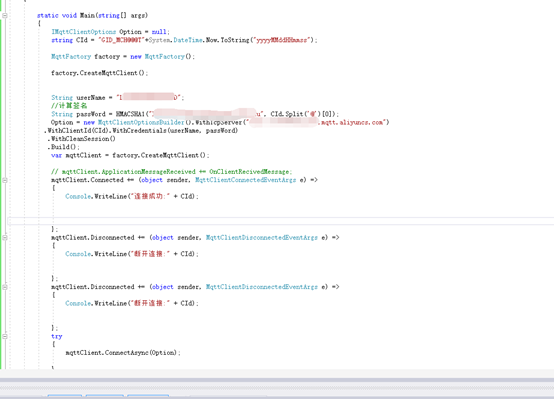
Task: Click the '.mqtt.aliyuncs.com' server string
Action: [352, 122]
